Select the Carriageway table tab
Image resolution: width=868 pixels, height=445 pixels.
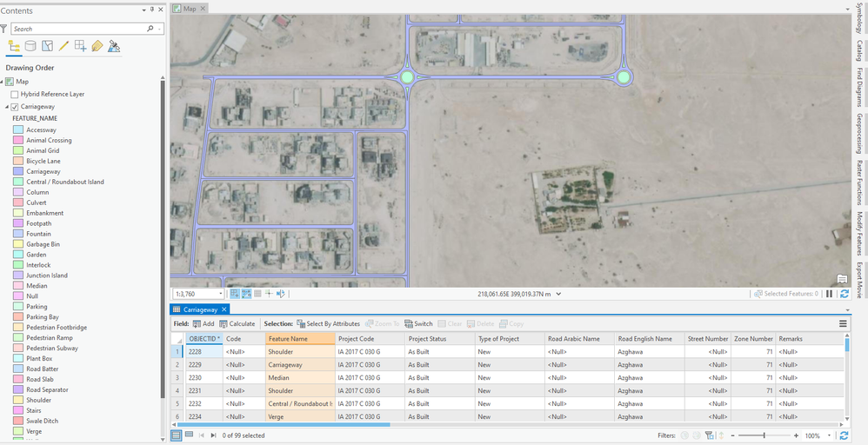click(x=200, y=309)
